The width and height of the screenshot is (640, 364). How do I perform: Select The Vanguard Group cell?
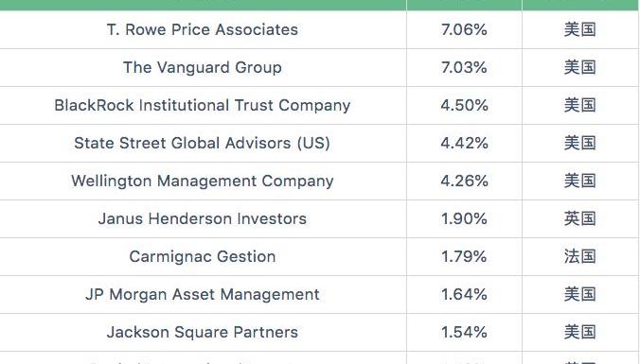203,68
